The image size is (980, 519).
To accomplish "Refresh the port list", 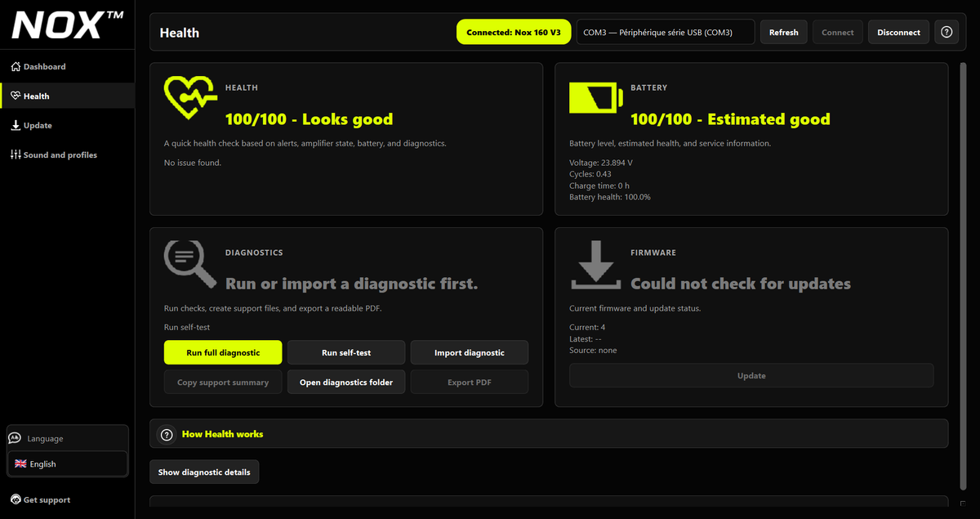I will point(784,32).
